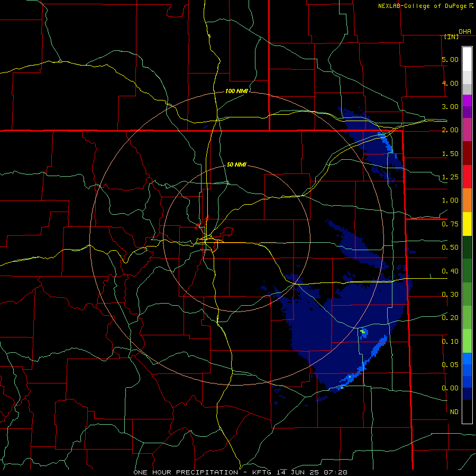Click the '1.25' legend value
The height and width of the screenshot is (476, 476).
450,177
